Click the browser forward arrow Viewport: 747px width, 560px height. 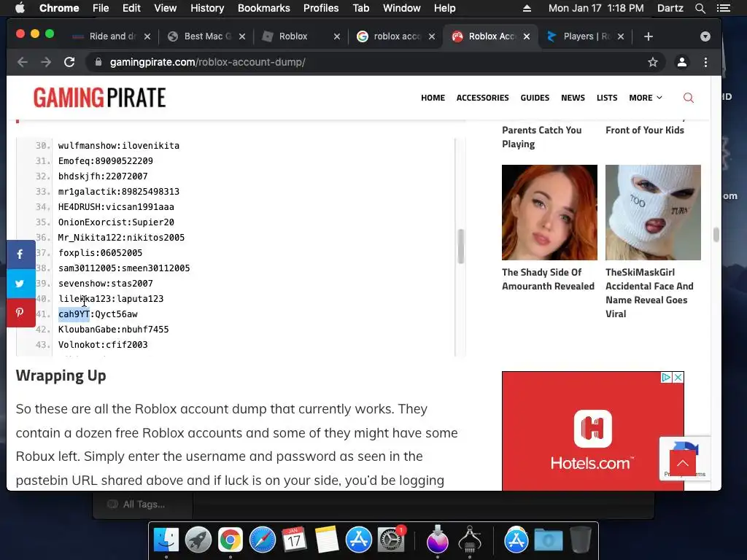pos(46,63)
